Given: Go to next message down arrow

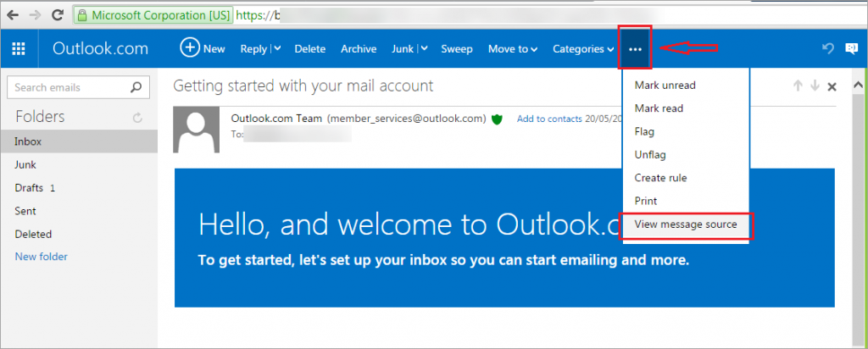Looking at the screenshot, I should 815,86.
